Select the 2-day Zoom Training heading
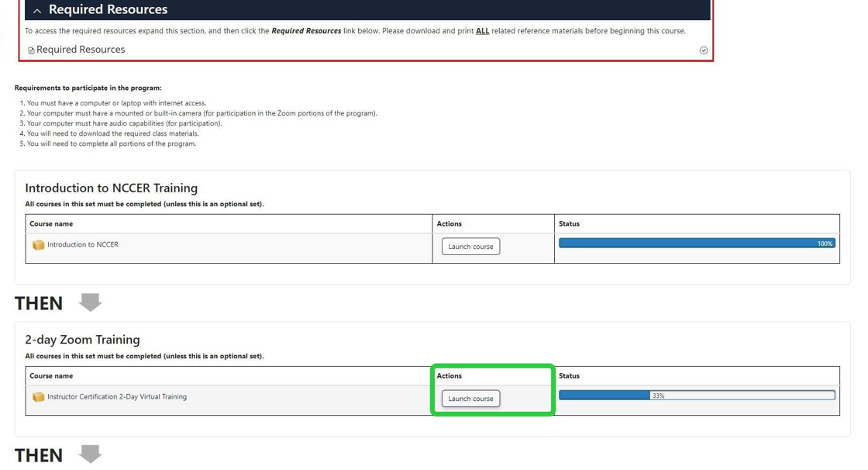 [x=82, y=340]
